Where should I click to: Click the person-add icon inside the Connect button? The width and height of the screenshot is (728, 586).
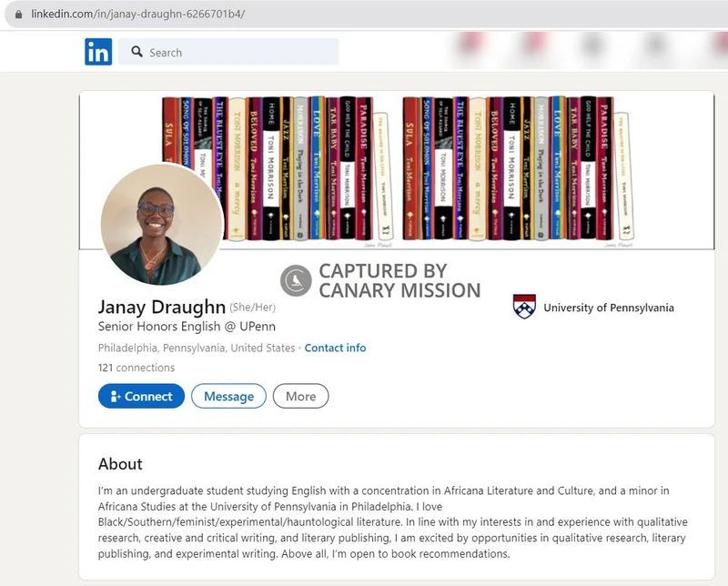(116, 396)
